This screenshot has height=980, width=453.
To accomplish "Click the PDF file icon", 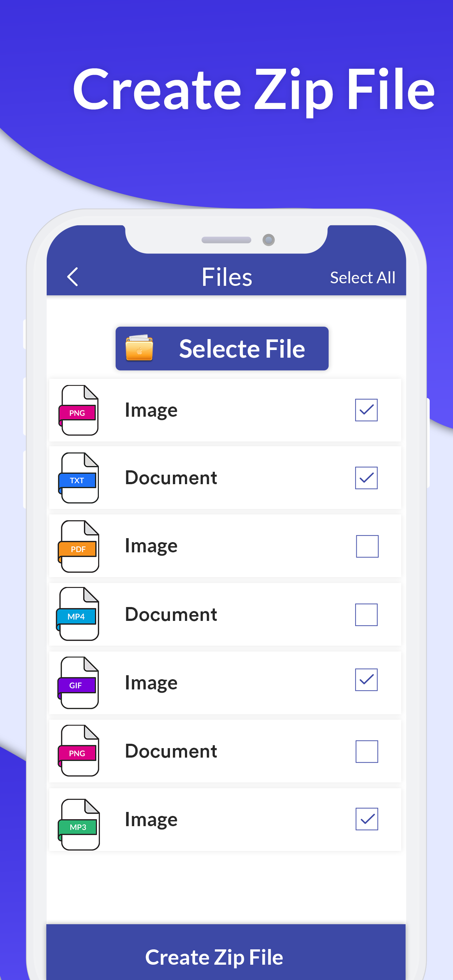I will click(78, 546).
